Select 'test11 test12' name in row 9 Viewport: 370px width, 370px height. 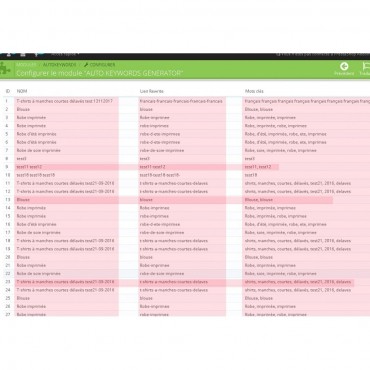[x=29, y=167]
